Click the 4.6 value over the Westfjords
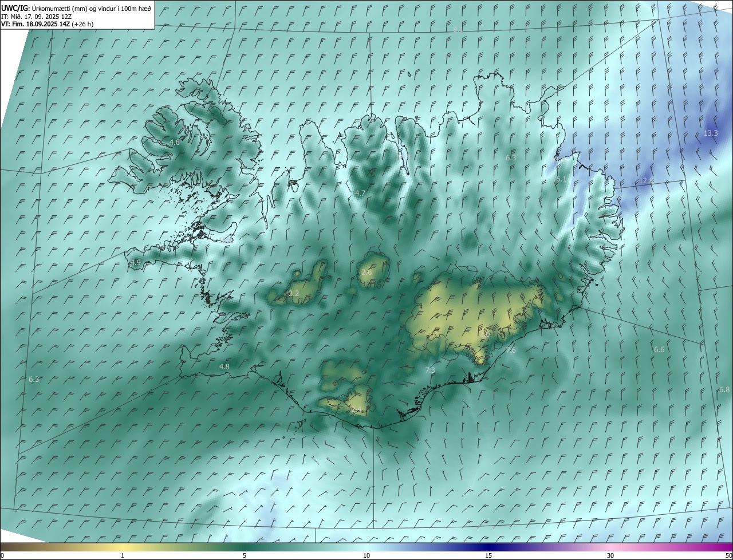Image resolution: width=733 pixels, height=560 pixels. 175,142
